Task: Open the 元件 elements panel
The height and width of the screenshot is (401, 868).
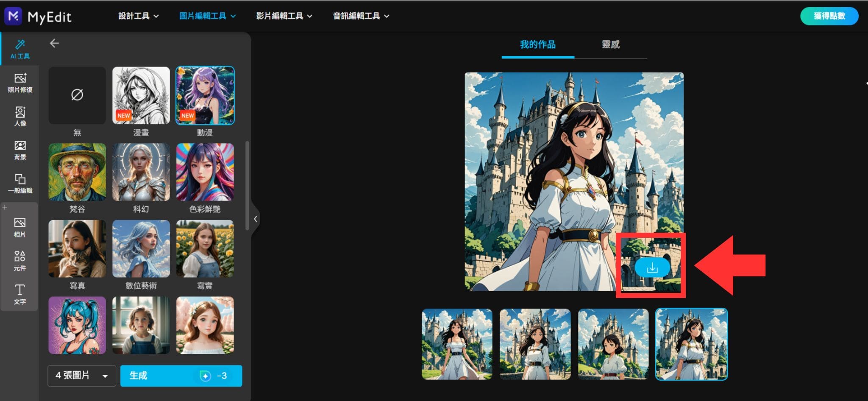Action: (20, 261)
